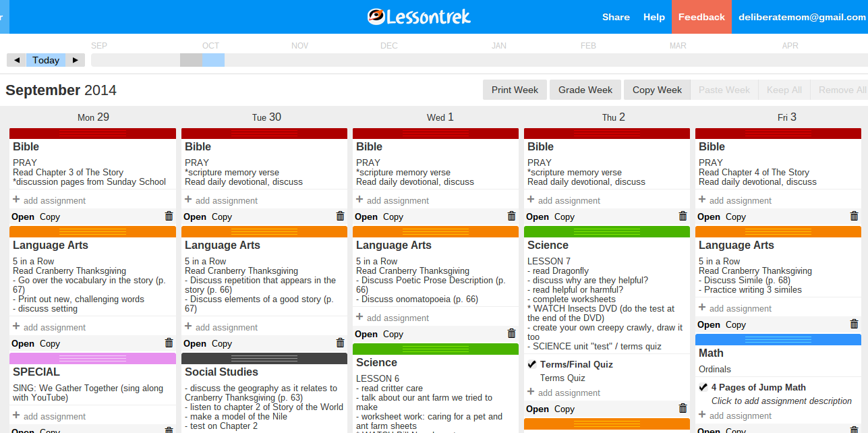Image resolution: width=868 pixels, height=433 pixels.
Task: Click the Lessontrek logo
Action: point(419,16)
